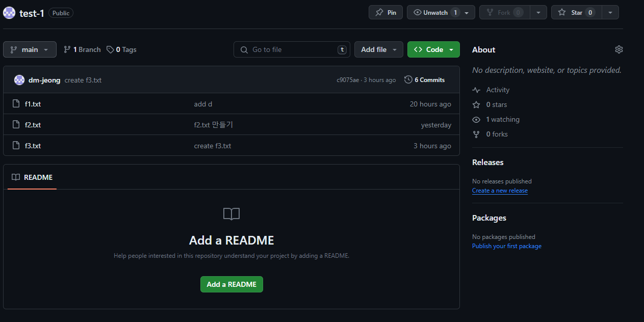Open file f3.txt
Screen dimensions: 644x322
pyautogui.click(x=33, y=146)
